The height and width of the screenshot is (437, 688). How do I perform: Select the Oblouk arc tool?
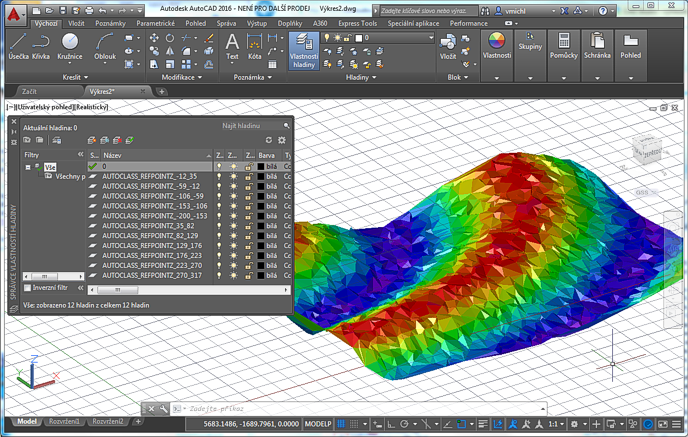(x=105, y=47)
